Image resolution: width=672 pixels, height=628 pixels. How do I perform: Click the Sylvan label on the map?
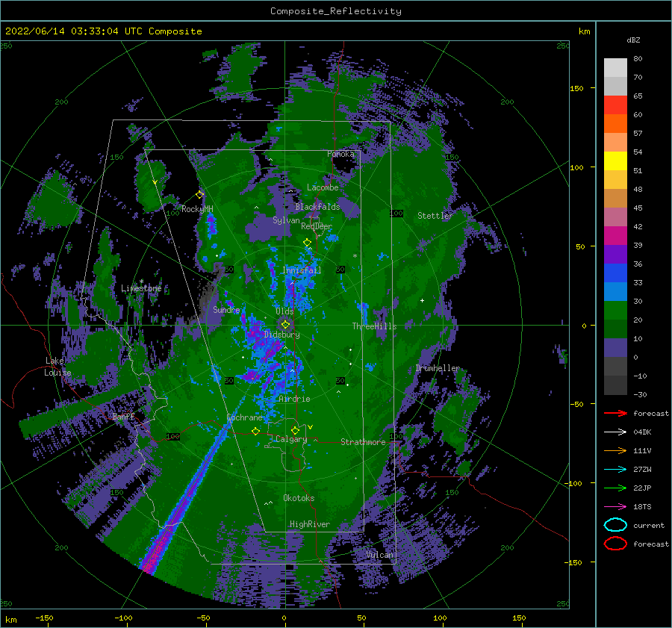pyautogui.click(x=286, y=220)
